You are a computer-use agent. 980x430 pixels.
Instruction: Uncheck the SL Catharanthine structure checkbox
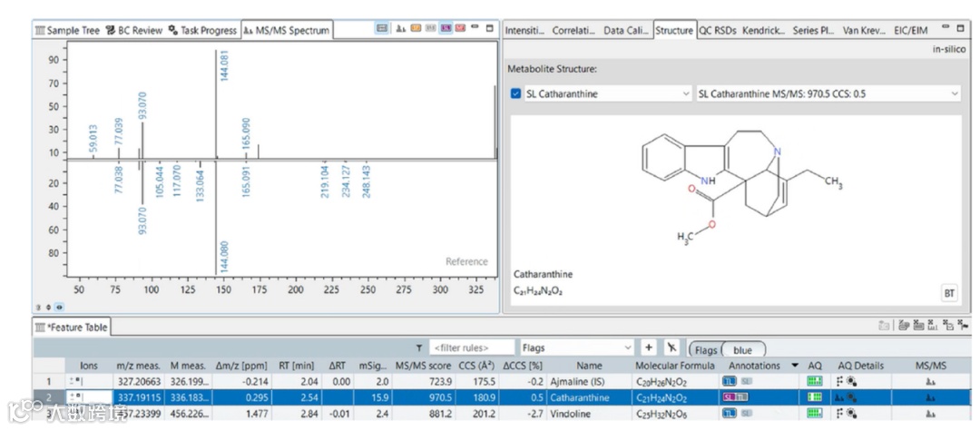pos(515,93)
